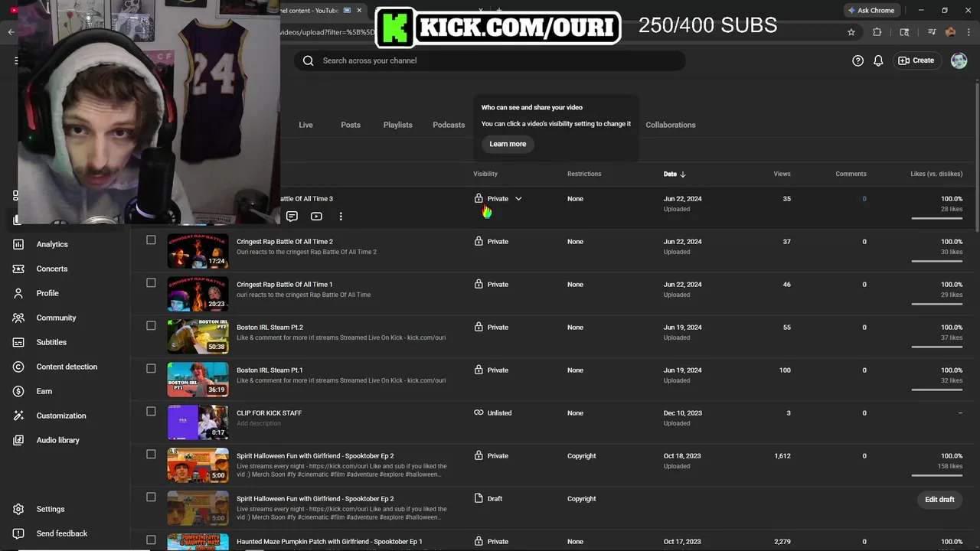Image resolution: width=980 pixels, height=551 pixels.
Task: Change visibility of Cringest Rap Battle 2
Action: click(x=491, y=242)
